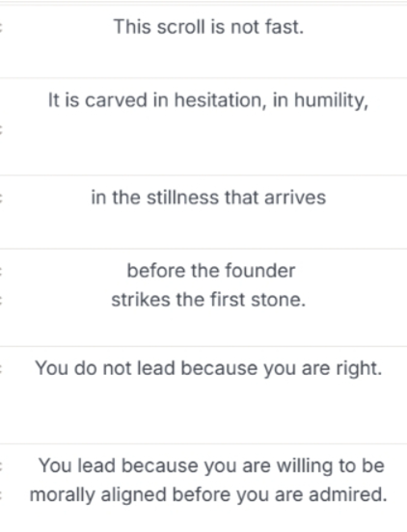Screen dimensions: 407x532
Task: Click drag handle beside "This scroll is not fast."
Action: coord(1,27)
